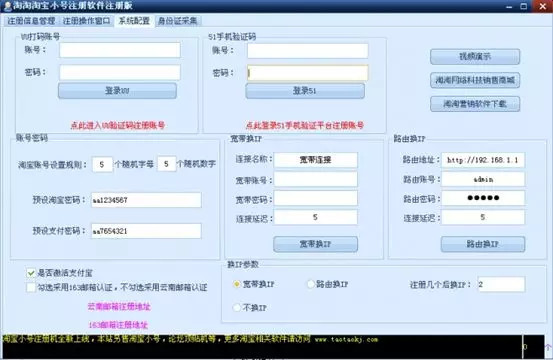
Task: Click the 预设淘宝密码 field
Action: 146,200
